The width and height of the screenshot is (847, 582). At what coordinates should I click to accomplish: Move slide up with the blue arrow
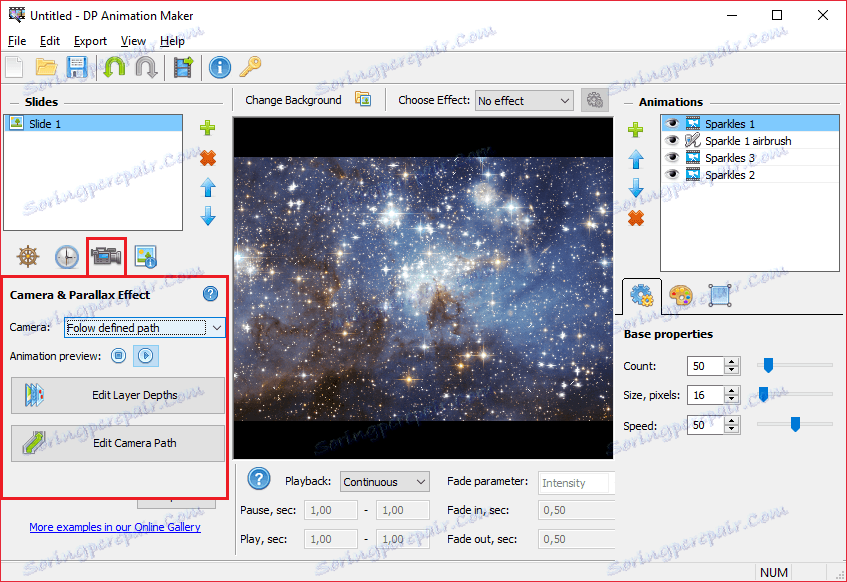point(208,188)
